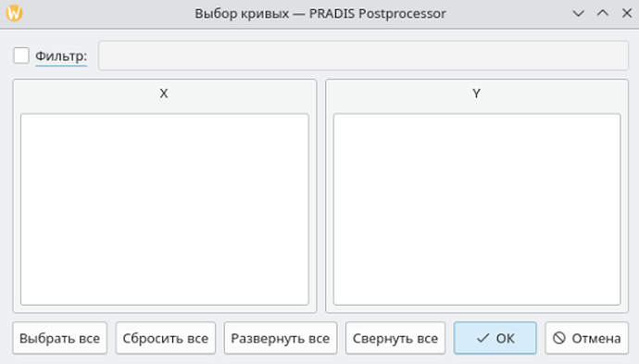The width and height of the screenshot is (639, 364).
Task: Click the PRADIS app icon in title bar
Action: click(14, 13)
